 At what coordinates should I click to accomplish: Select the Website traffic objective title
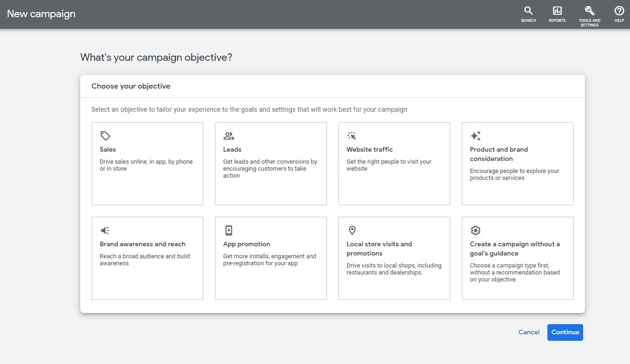click(369, 149)
